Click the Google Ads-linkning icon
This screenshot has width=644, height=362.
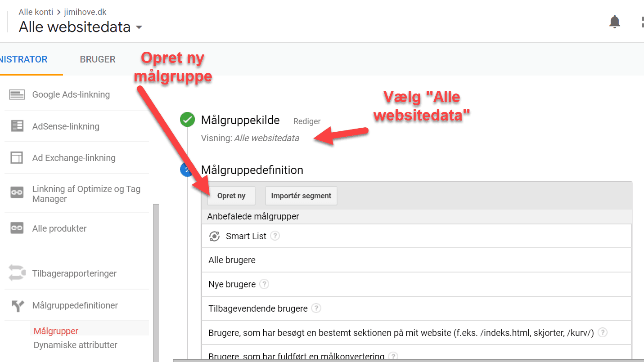coord(17,95)
